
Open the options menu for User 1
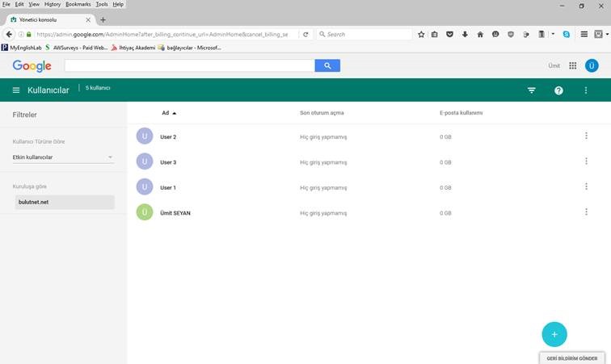tap(586, 186)
